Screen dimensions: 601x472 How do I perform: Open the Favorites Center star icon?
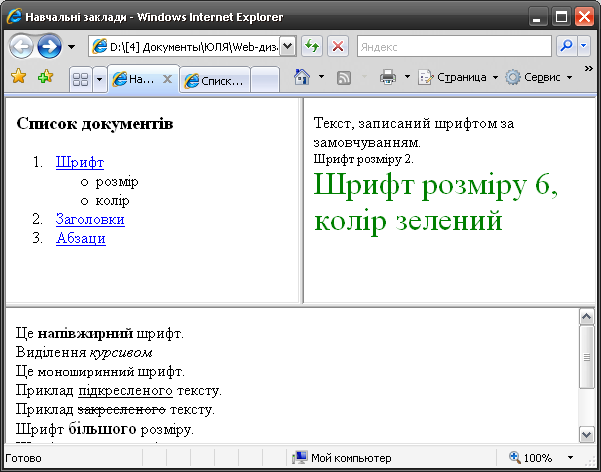tap(18, 77)
